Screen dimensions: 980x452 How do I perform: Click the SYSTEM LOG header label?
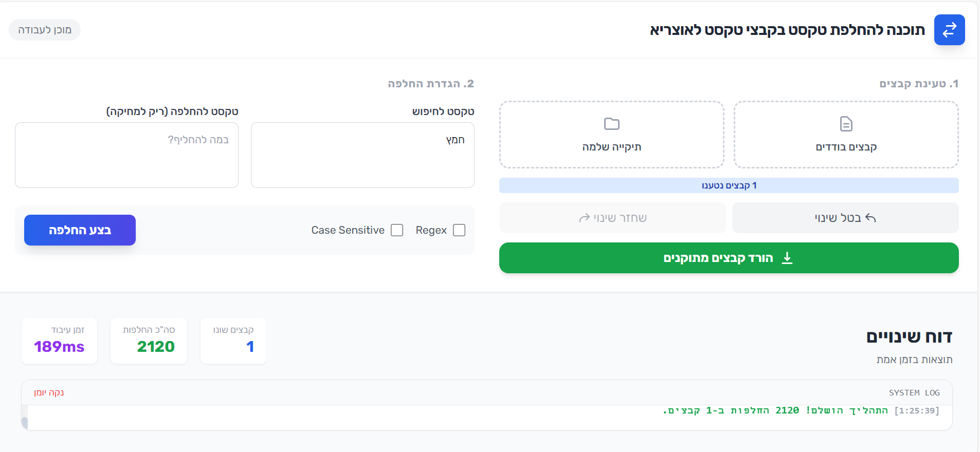click(x=914, y=393)
